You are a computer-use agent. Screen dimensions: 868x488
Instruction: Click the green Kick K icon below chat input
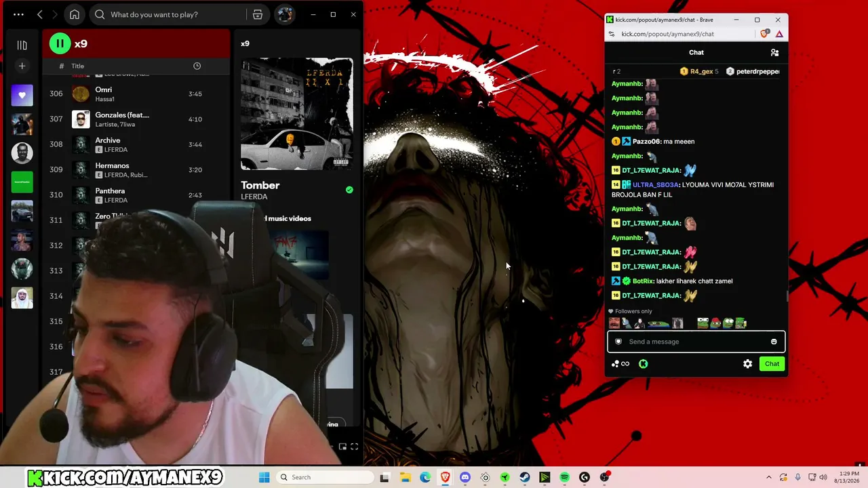pyautogui.click(x=643, y=364)
